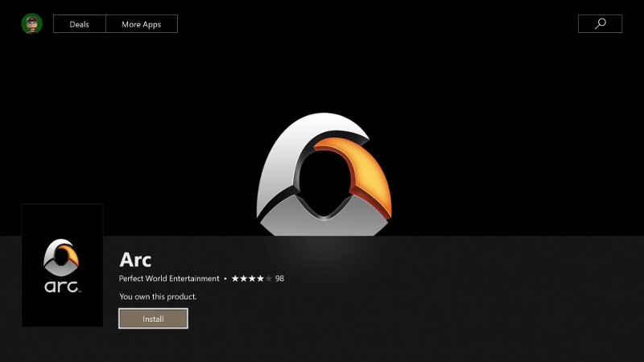The image size is (644, 362).
Task: Click the large Arc logo hero image
Action: coord(324,174)
